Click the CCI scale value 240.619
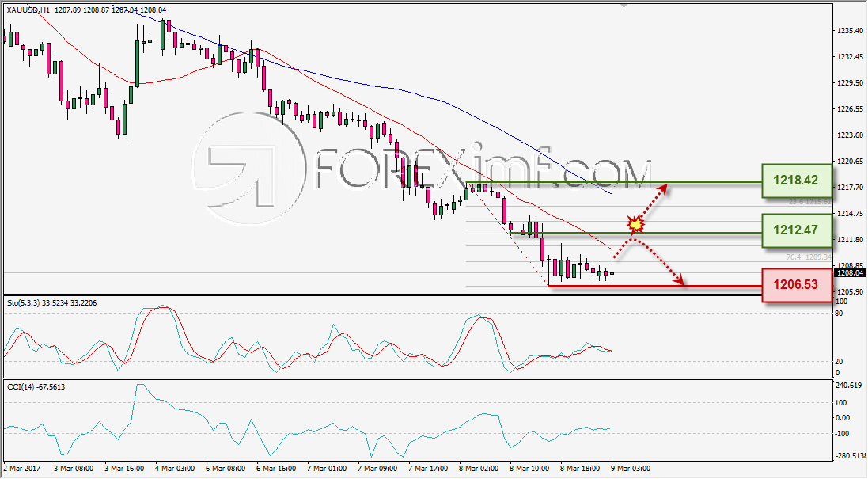This screenshot has width=868, height=479. [x=850, y=385]
